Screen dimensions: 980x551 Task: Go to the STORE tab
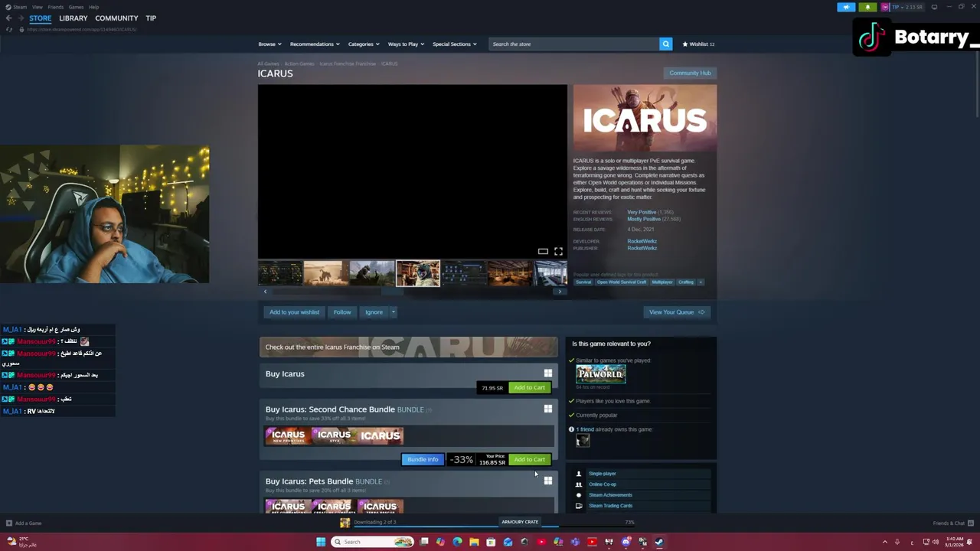40,18
